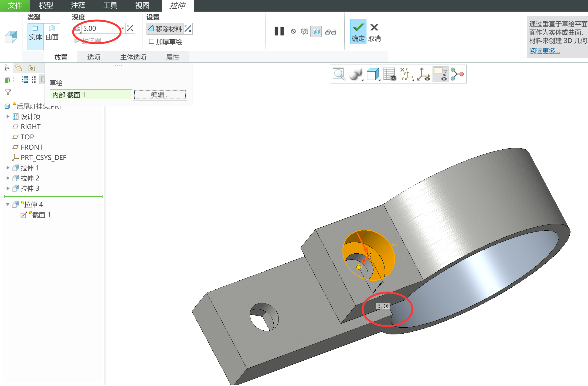Switch to the 选项 options tab

point(94,57)
